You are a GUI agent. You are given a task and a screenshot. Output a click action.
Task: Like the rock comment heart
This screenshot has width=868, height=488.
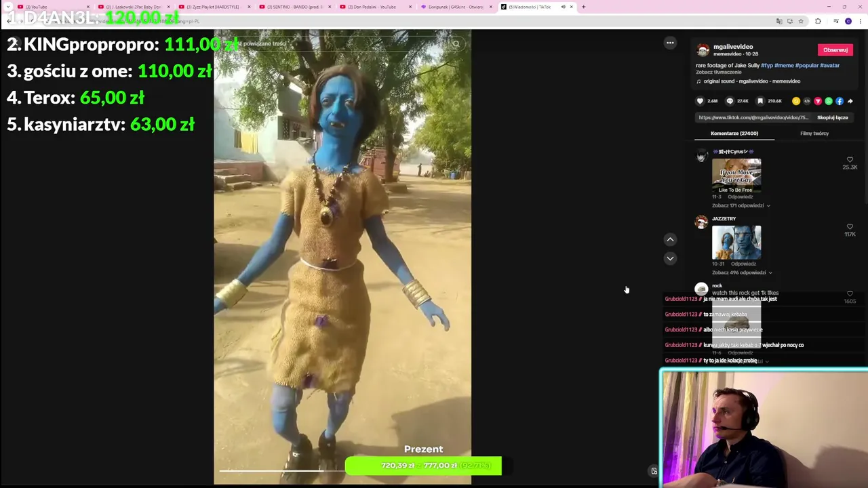point(850,294)
